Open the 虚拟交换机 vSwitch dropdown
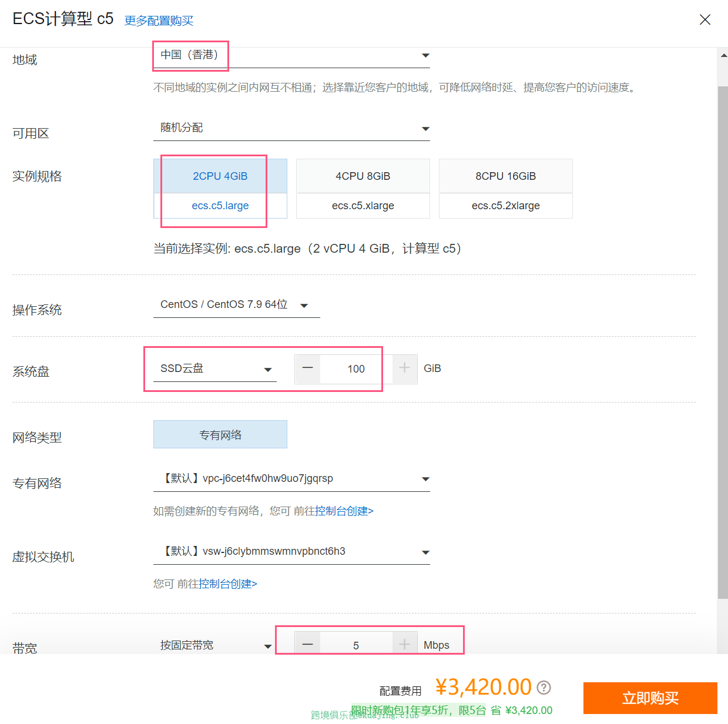Screen dimensions: 728x724 [291, 552]
